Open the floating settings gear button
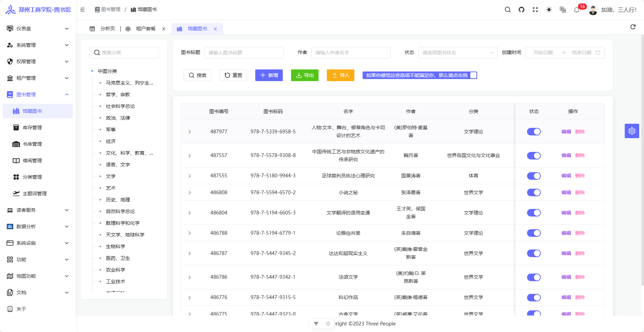This screenshot has width=644, height=332. pyautogui.click(x=632, y=131)
